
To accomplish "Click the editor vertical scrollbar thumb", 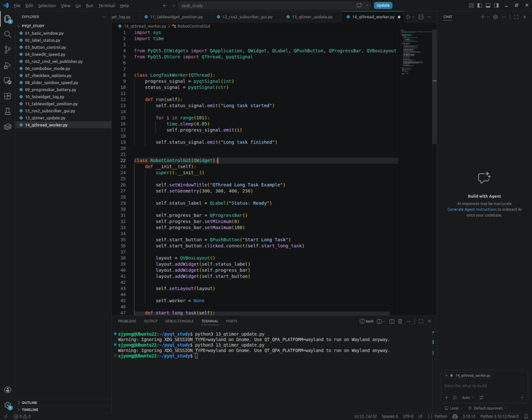I will pos(434,87).
